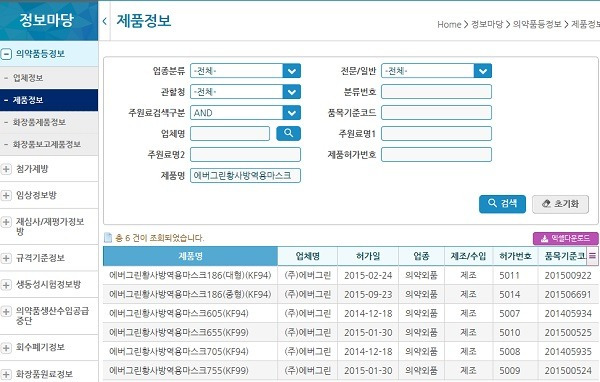
Task: Sort by the 제조/수입 column header
Action: (x=468, y=256)
